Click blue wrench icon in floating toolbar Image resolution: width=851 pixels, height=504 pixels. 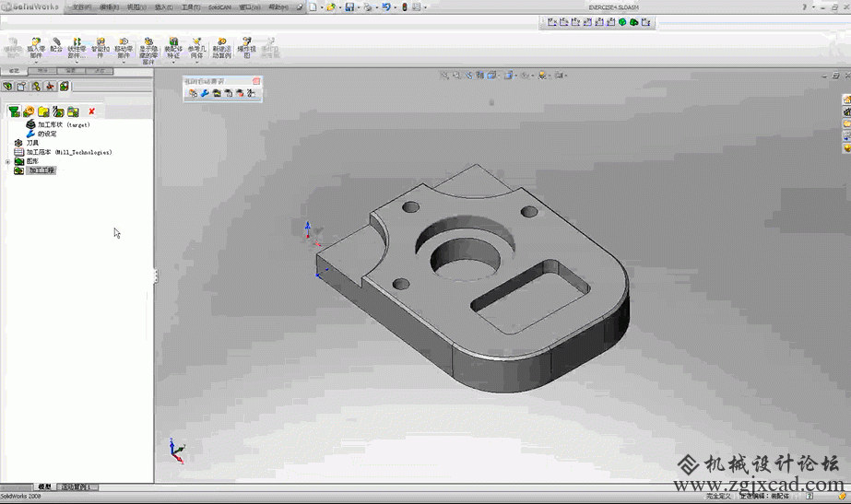point(205,93)
